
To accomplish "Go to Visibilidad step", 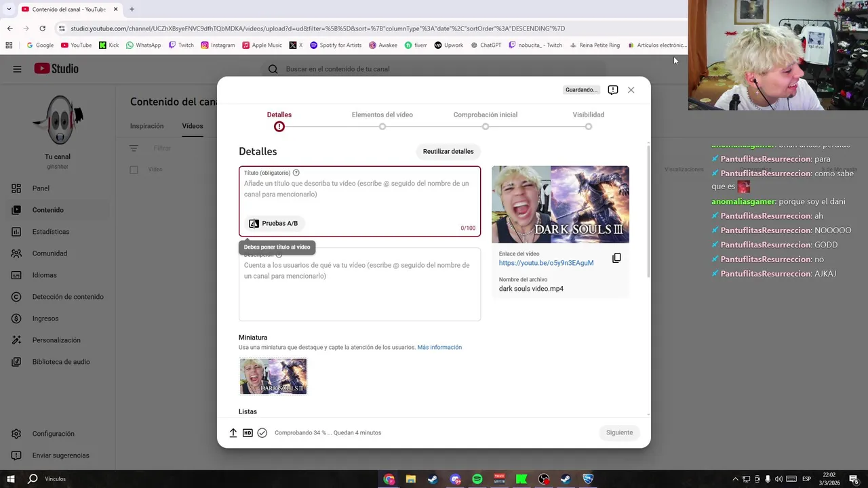I will [589, 121].
